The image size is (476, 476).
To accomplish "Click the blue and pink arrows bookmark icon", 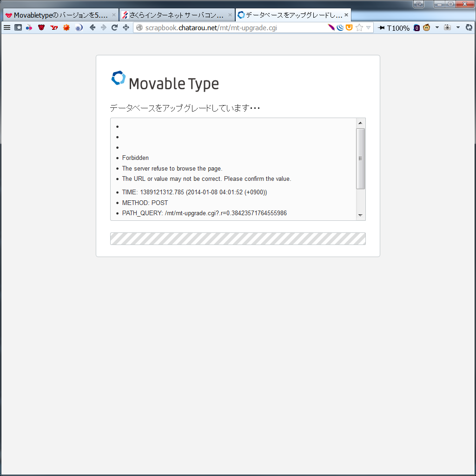I will (x=29, y=27).
